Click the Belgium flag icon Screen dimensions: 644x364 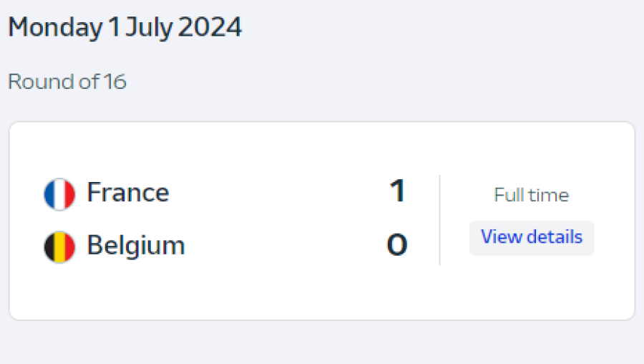59,246
